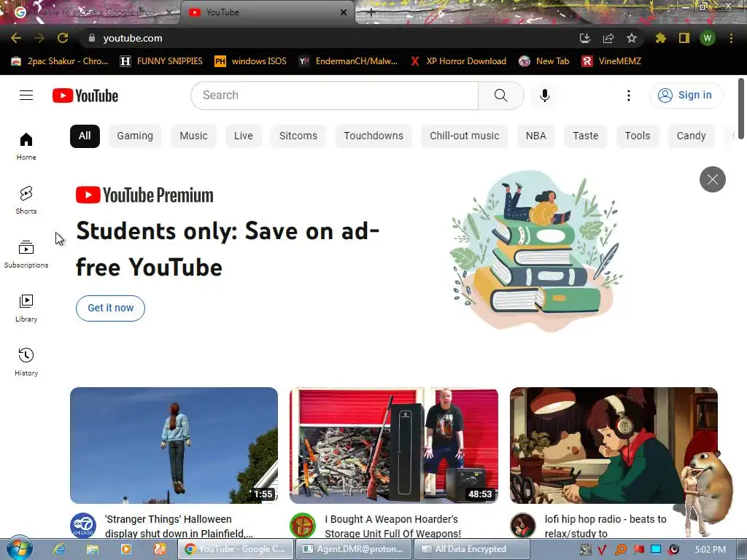Open weapon hoarder video channel avatar
Viewport: 747px width, 560px height.
coord(303,526)
